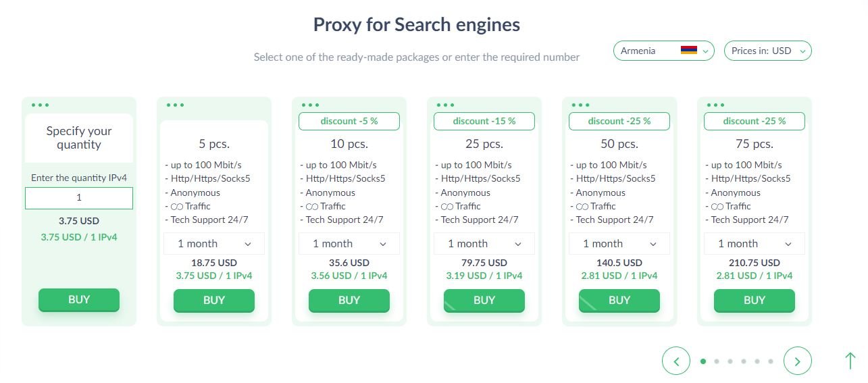
Task: Buy the custom quantity package
Action: (79, 300)
